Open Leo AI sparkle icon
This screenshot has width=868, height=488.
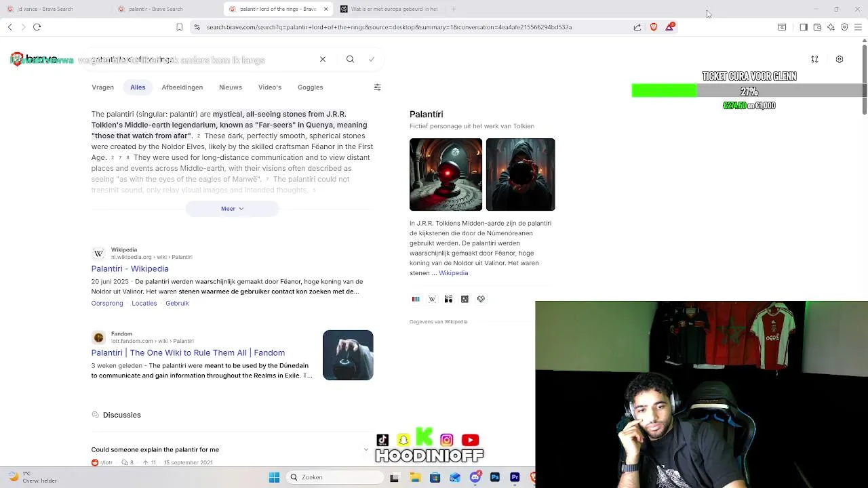pyautogui.click(x=831, y=27)
